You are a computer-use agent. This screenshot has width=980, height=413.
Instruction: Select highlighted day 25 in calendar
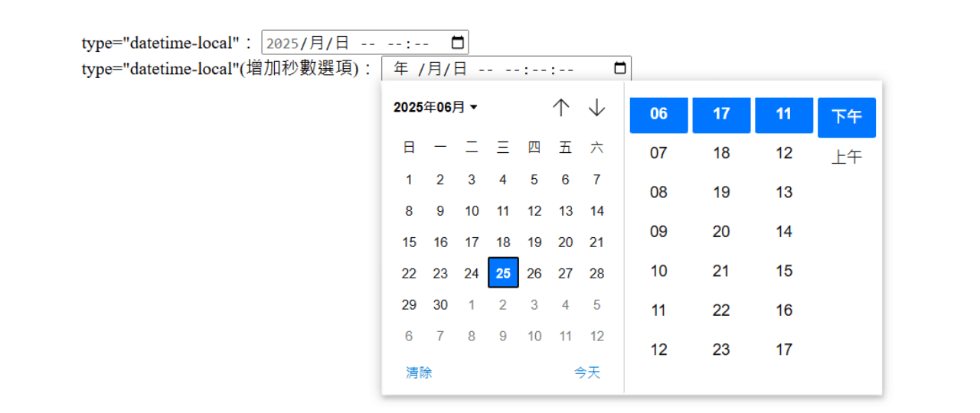pos(503,273)
